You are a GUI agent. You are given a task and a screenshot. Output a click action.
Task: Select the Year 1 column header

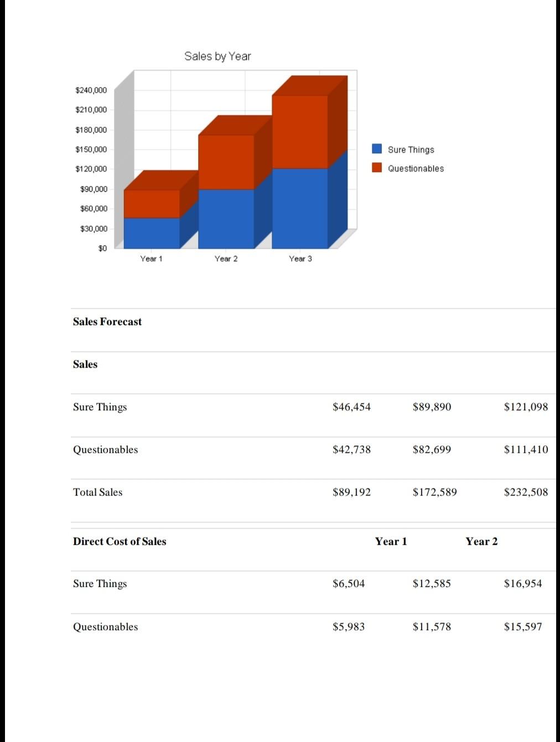pyautogui.click(x=391, y=541)
